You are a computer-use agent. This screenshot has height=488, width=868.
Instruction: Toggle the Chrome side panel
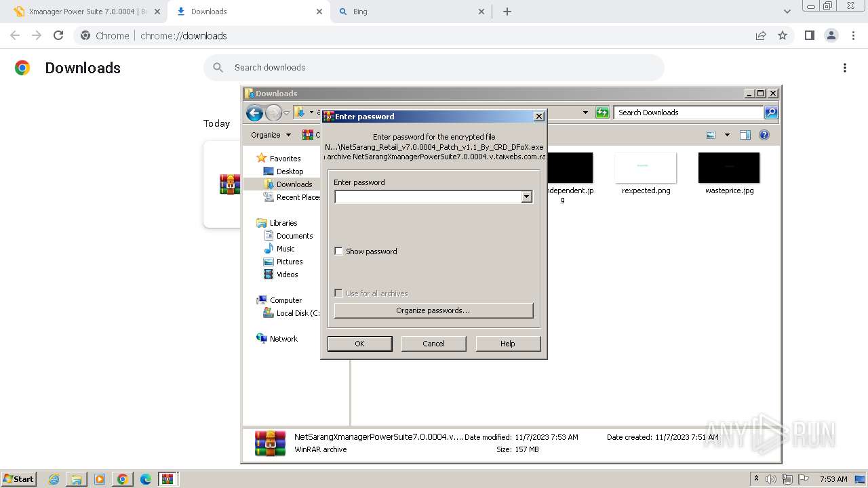click(809, 35)
